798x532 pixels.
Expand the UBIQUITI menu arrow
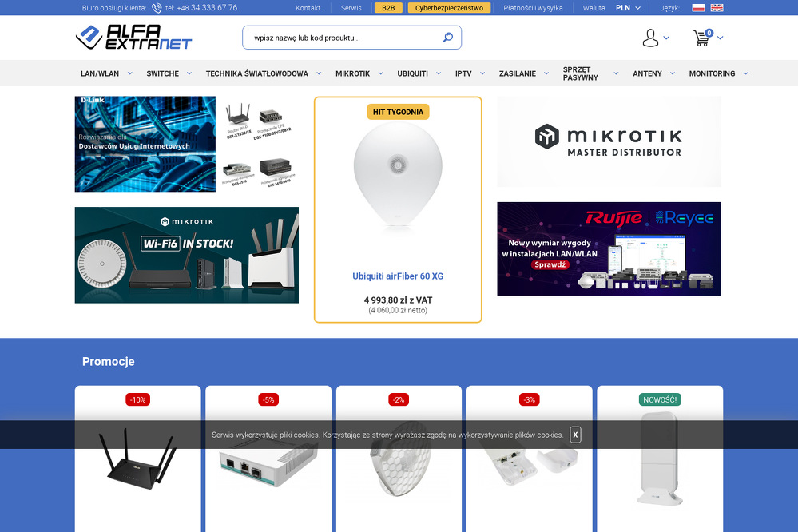(439, 73)
